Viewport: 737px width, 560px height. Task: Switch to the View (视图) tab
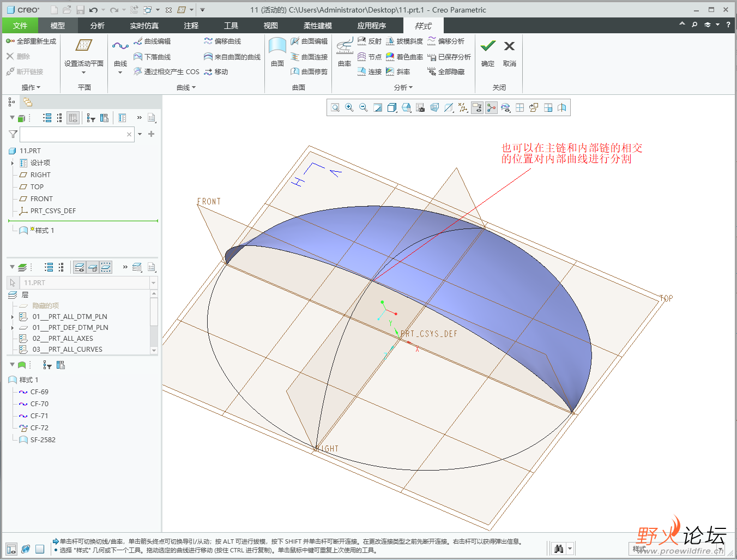point(271,26)
